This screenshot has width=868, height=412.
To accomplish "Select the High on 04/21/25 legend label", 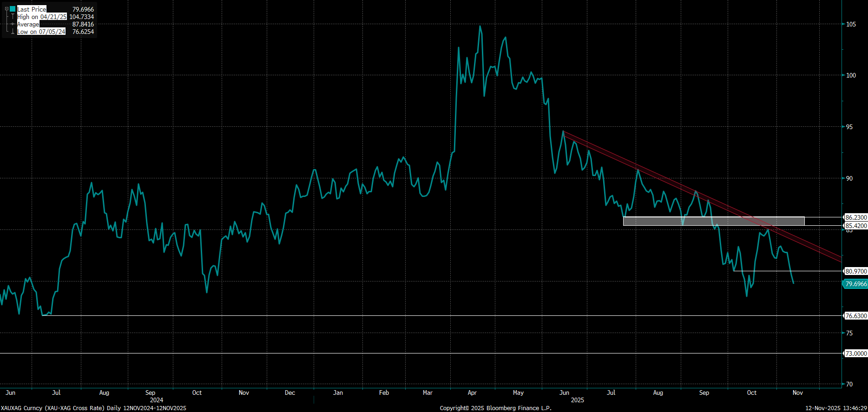I will click(x=42, y=17).
